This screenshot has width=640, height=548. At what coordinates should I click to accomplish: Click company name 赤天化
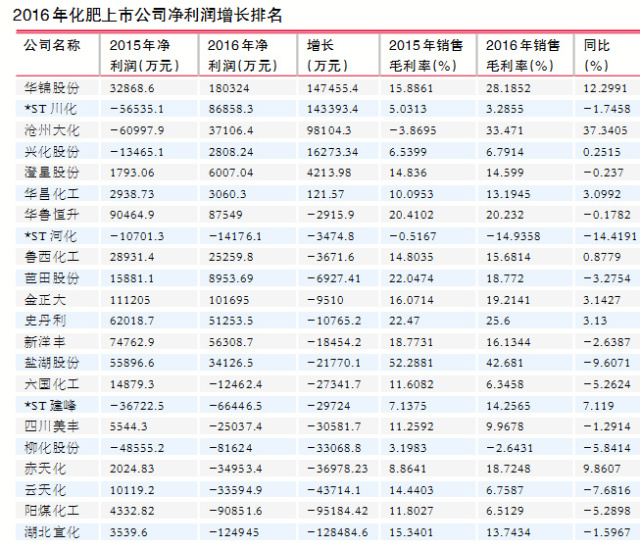[45, 469]
